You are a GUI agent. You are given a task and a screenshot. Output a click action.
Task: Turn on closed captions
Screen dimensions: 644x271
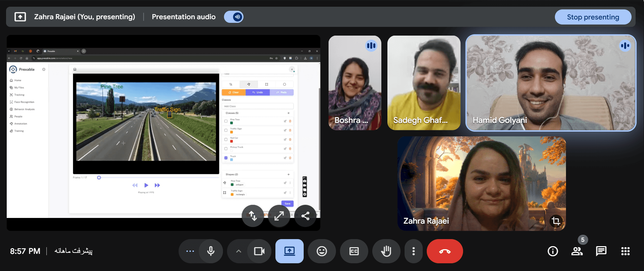pos(354,251)
